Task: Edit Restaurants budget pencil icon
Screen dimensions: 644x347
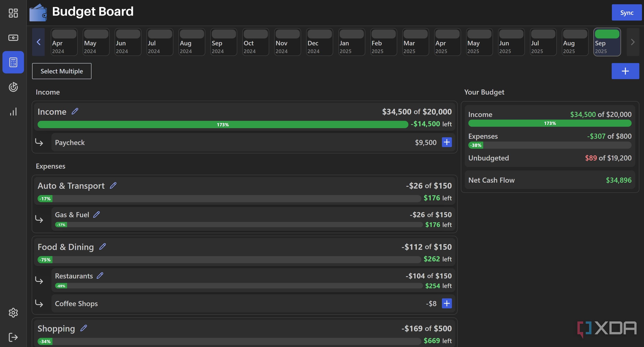Action: click(x=100, y=275)
